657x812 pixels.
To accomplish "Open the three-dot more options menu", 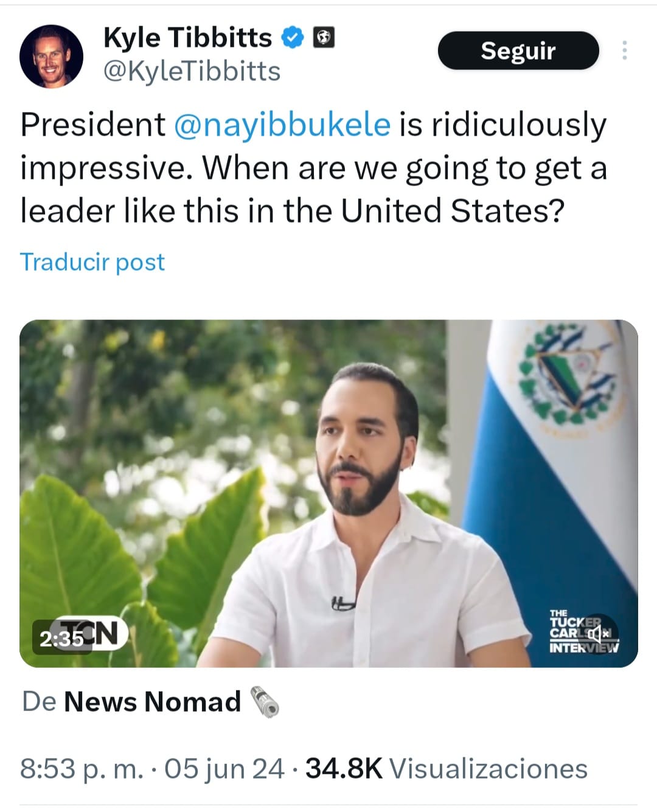I will [x=624, y=50].
